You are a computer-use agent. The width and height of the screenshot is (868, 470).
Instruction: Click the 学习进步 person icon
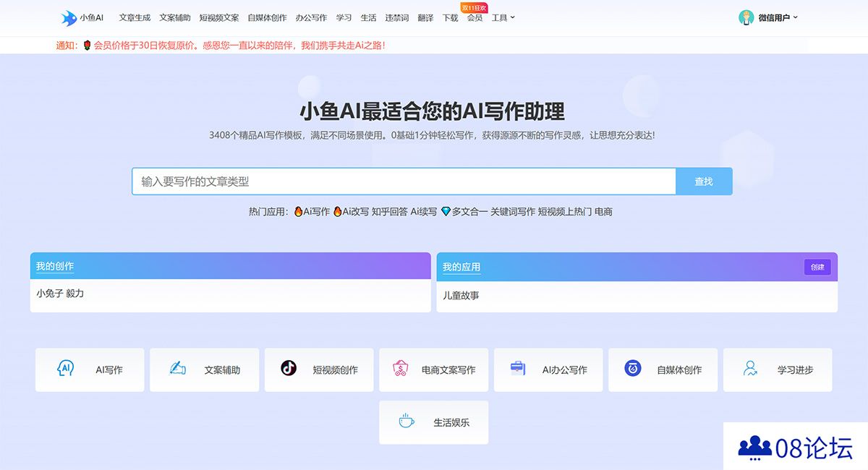[750, 368]
